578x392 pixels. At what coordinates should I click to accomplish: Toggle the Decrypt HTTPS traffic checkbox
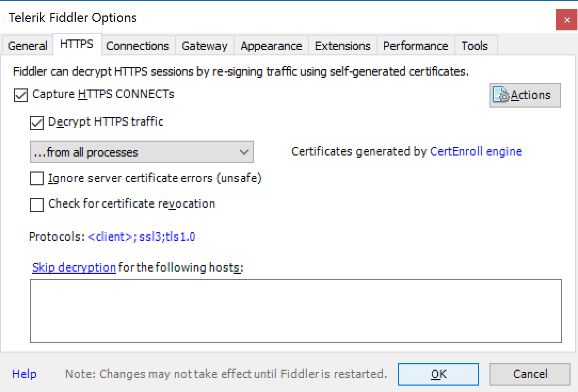(37, 123)
